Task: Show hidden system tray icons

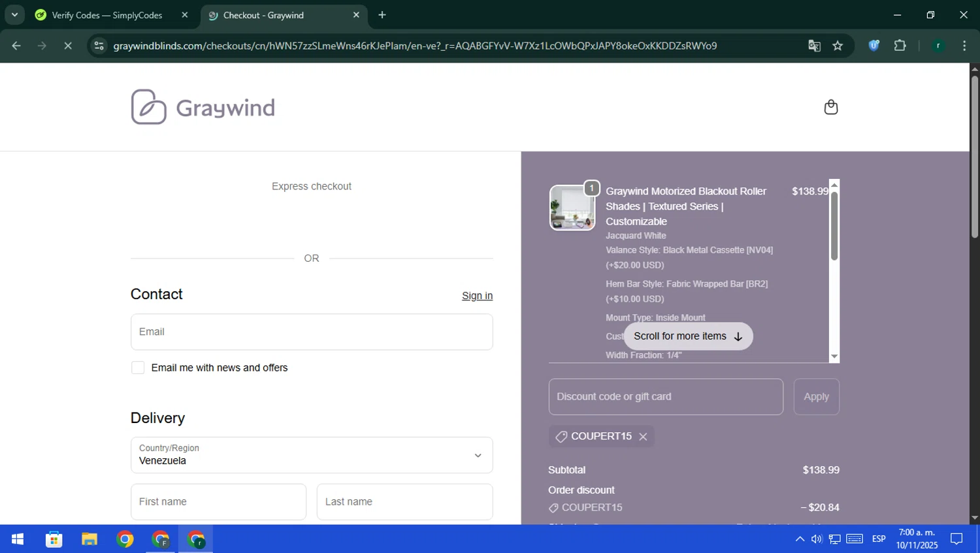Action: [x=800, y=539]
